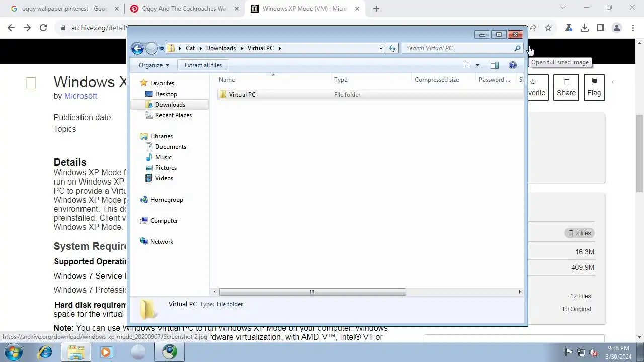The height and width of the screenshot is (362, 644).
Task: Click the Flag button on archive page
Action: (594, 87)
